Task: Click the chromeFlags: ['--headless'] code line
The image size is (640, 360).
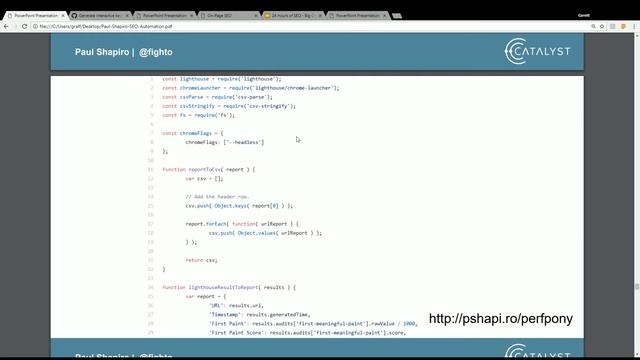Action: tap(225, 142)
